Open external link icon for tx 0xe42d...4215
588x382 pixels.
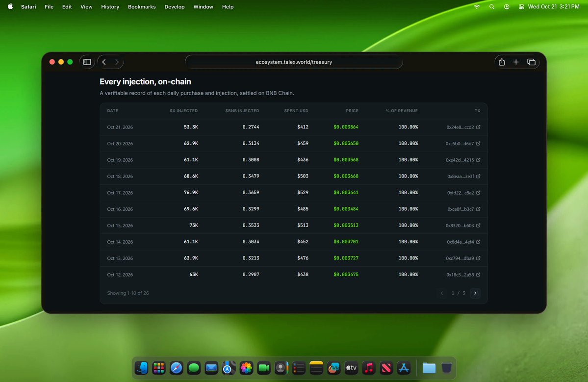[x=478, y=160]
